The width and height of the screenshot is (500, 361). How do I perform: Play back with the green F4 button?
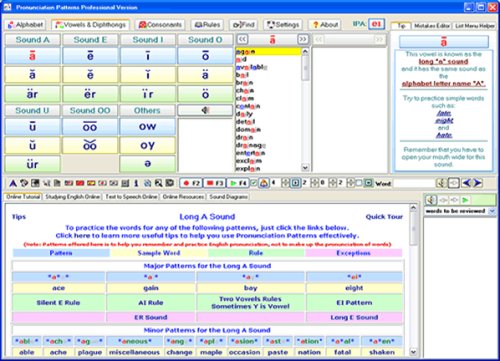[238, 183]
